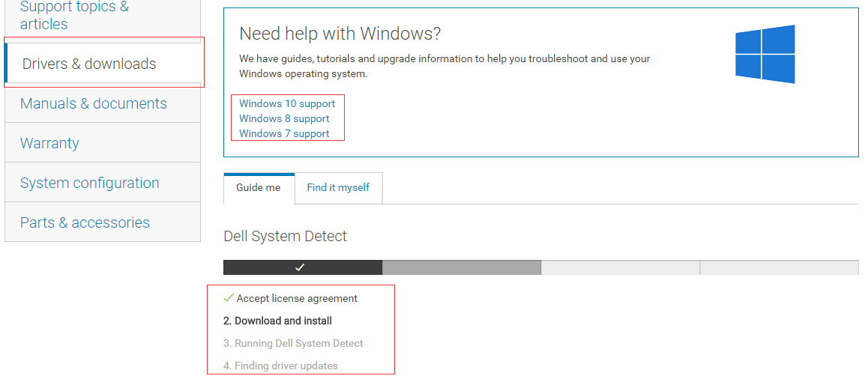The height and width of the screenshot is (376, 868).
Task: Click step 3 Running Dell System Detect
Action: pos(293,343)
